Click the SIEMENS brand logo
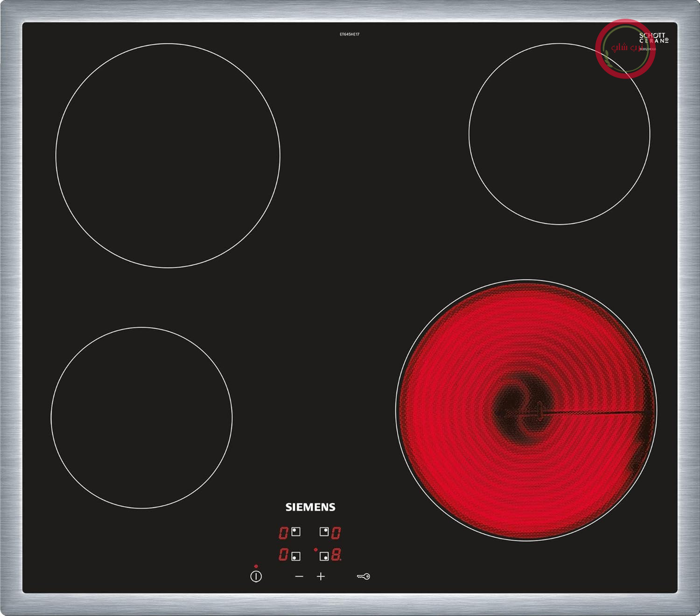Image resolution: width=700 pixels, height=616 pixels. tap(310, 507)
